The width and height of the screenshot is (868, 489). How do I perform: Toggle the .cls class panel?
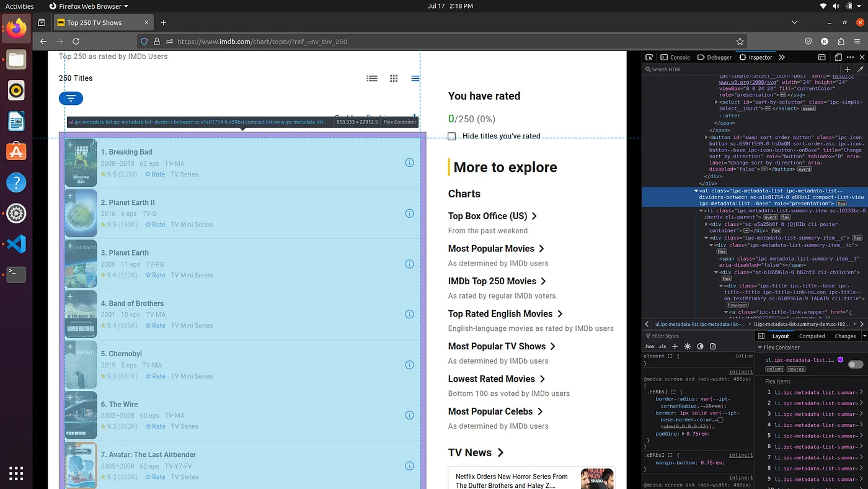(x=662, y=346)
